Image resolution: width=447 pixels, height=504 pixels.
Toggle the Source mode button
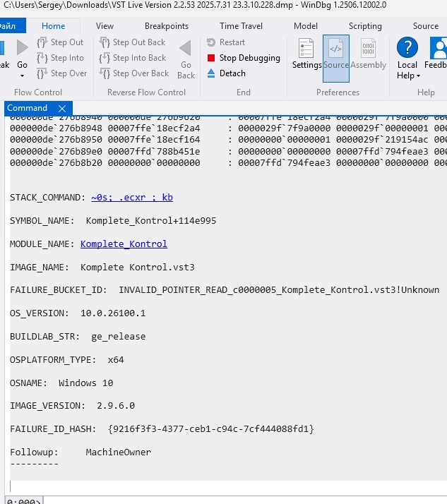point(336,59)
